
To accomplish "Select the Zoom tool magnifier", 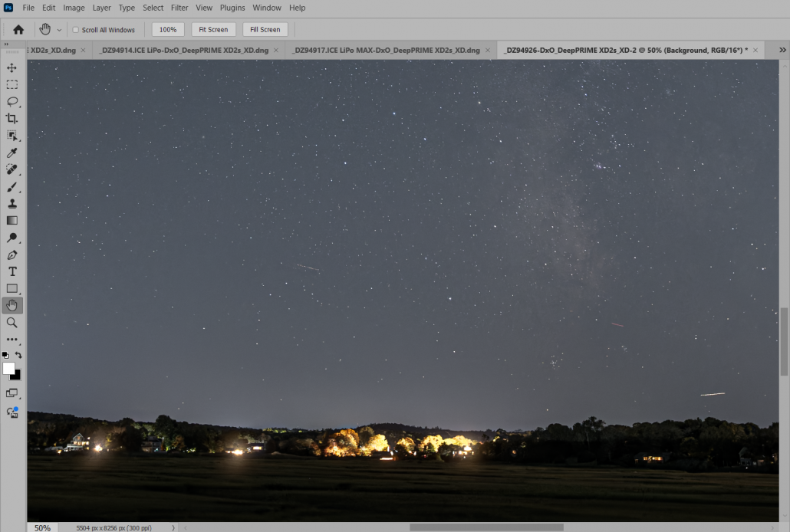I will pyautogui.click(x=12, y=323).
